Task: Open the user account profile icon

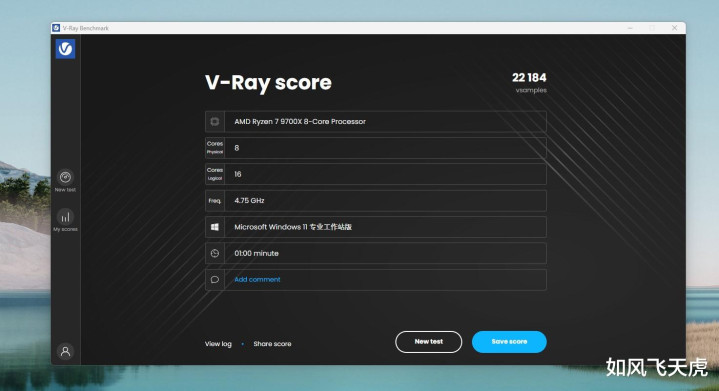Action: (x=65, y=351)
